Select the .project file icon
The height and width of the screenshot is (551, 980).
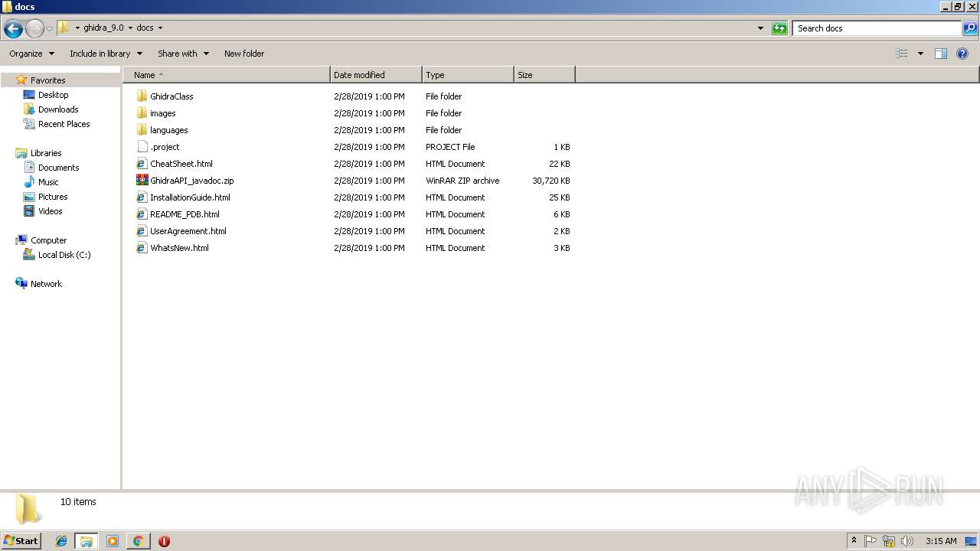(142, 147)
